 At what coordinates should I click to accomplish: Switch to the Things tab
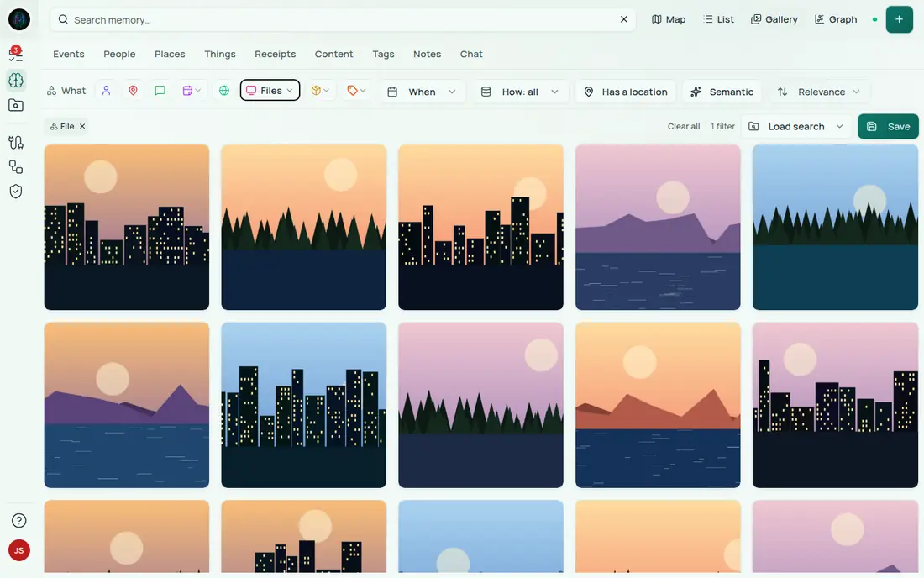coord(220,54)
